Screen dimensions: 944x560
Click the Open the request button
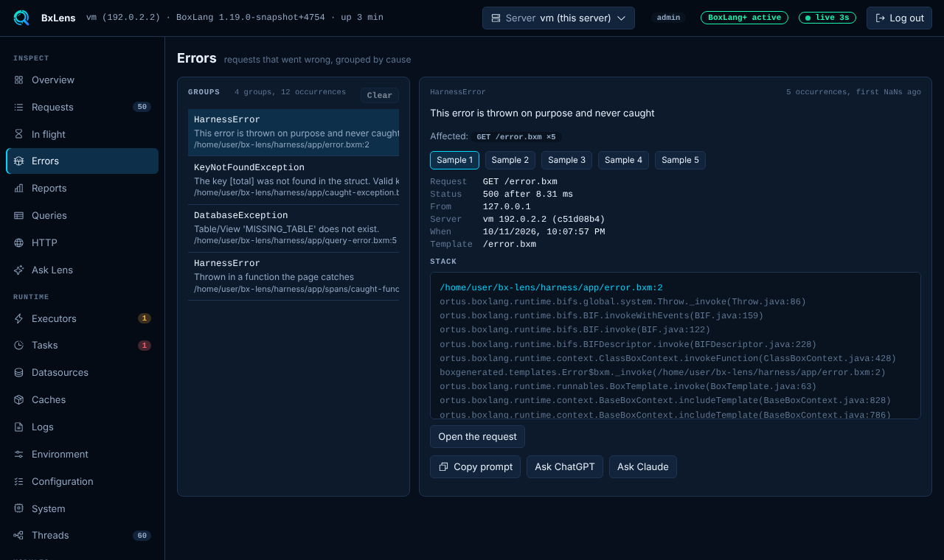pyautogui.click(x=477, y=436)
